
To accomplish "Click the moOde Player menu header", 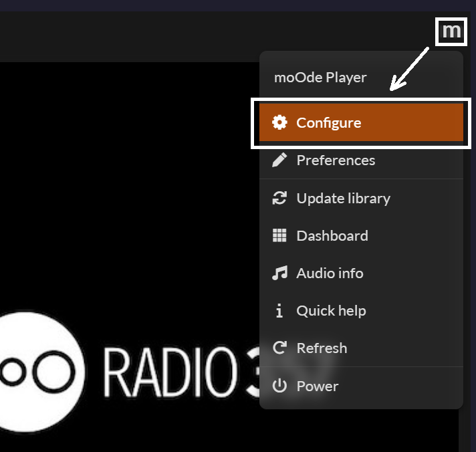I will pos(320,78).
